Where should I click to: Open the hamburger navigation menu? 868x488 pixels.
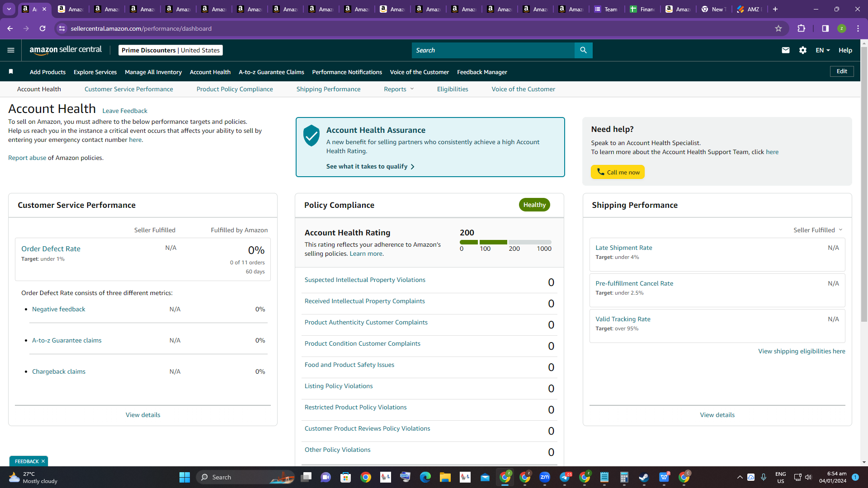pyautogui.click(x=11, y=50)
